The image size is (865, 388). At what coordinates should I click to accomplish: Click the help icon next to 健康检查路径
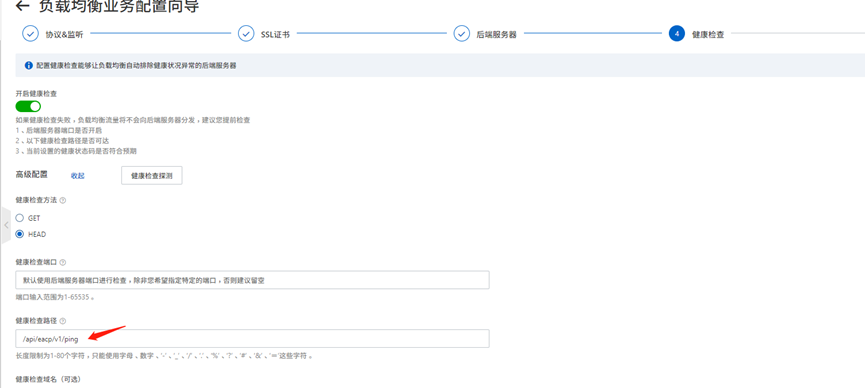[x=62, y=321]
